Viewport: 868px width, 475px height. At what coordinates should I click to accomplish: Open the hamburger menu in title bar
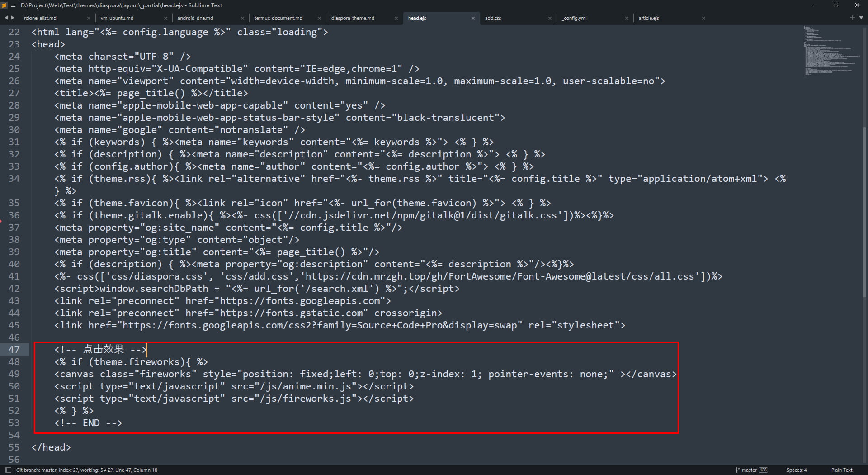click(13, 5)
